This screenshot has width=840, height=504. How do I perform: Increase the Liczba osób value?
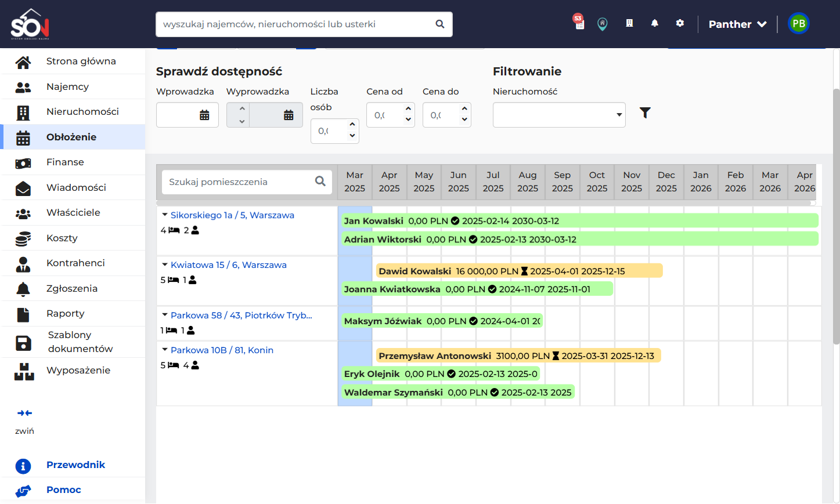coord(352,125)
